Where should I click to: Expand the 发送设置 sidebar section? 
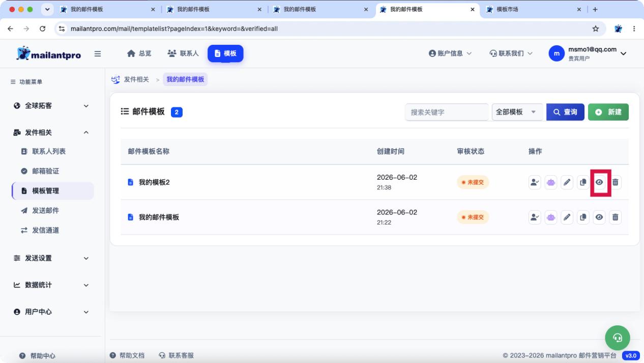51,258
